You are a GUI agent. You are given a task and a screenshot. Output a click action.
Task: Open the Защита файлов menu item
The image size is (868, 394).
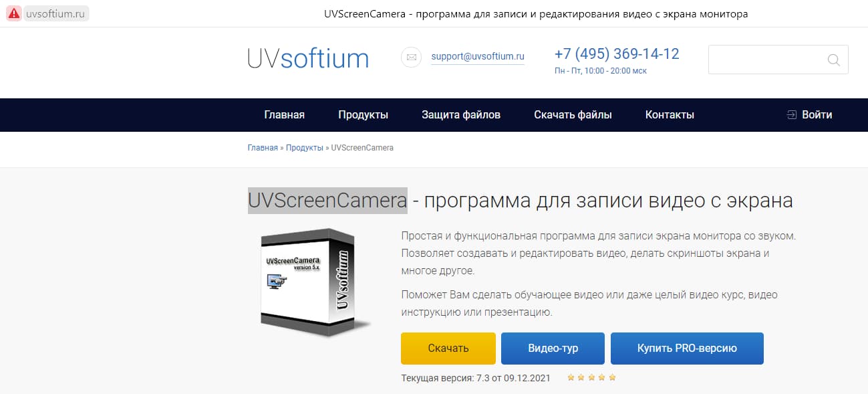click(461, 115)
